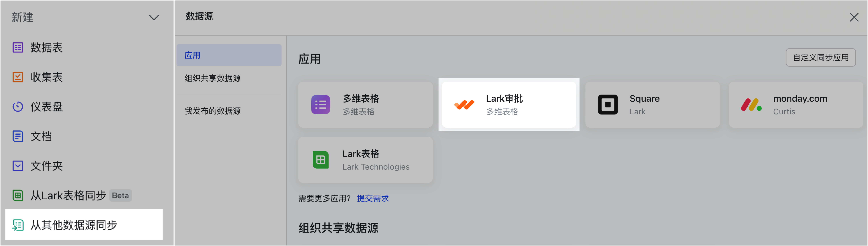The image size is (868, 246).
Task: Click the 自定义同步应用 button
Action: pos(820,57)
